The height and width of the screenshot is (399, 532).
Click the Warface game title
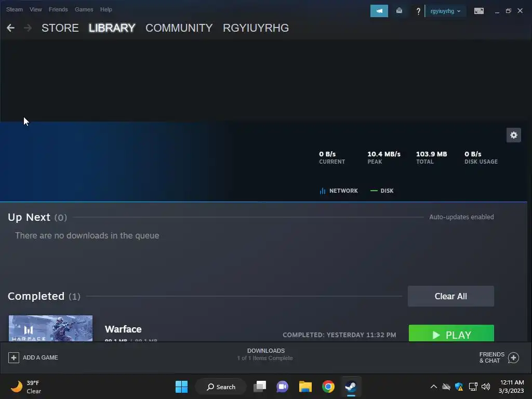(x=123, y=329)
